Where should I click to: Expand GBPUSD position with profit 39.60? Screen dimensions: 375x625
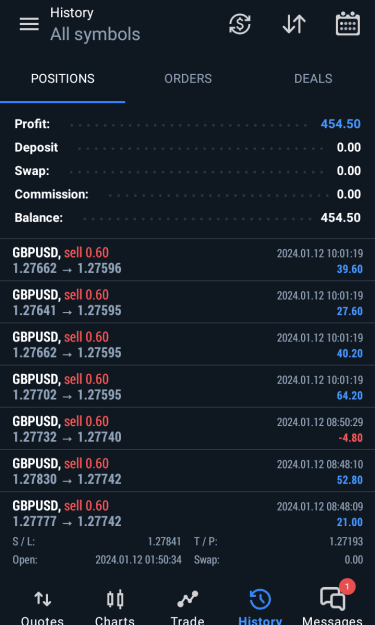click(187, 260)
